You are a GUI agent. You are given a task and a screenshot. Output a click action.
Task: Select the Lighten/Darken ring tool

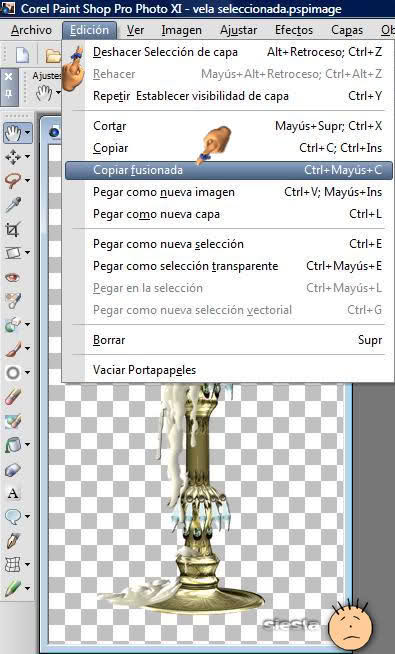(13, 372)
